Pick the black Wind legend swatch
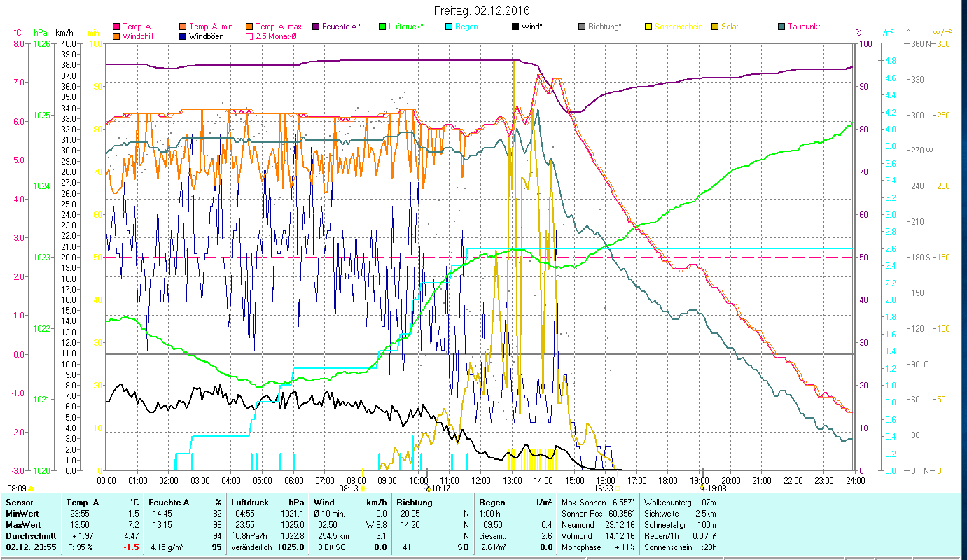 515,27
